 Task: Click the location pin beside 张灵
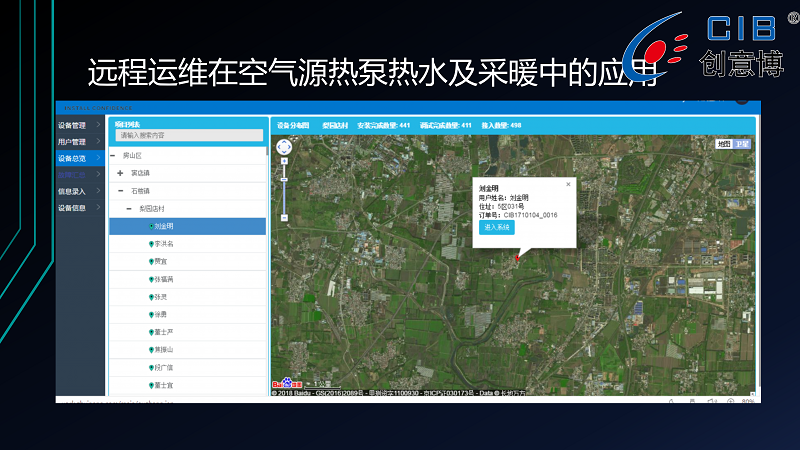coord(151,297)
